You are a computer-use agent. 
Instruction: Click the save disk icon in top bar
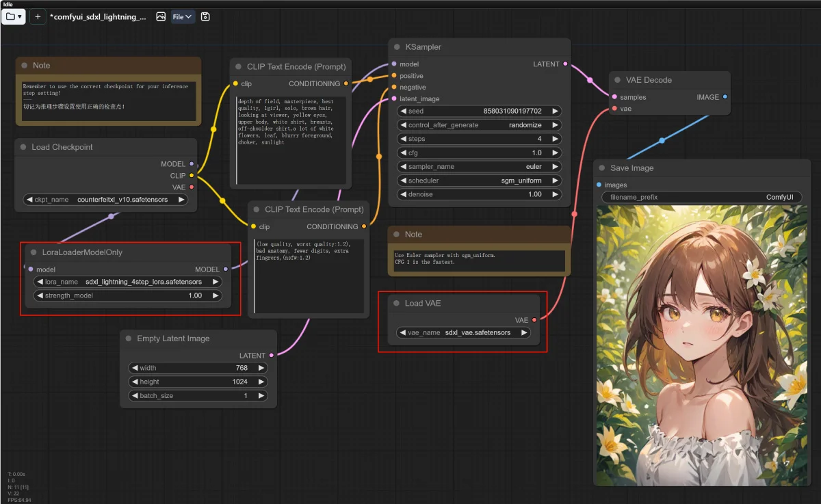coord(206,16)
